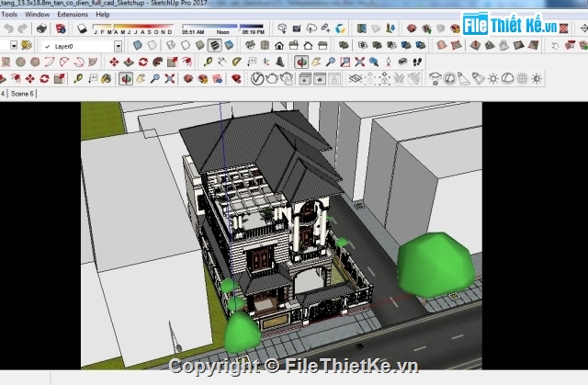
Task: Click Zoom Extents in third row
Action: (x=359, y=62)
